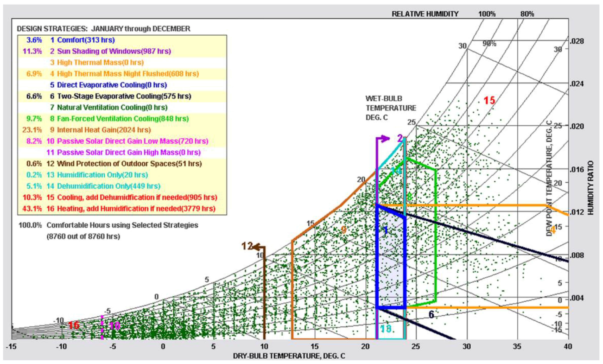
Task: Click the purple sun-shading arrow marker
Action: point(384,139)
